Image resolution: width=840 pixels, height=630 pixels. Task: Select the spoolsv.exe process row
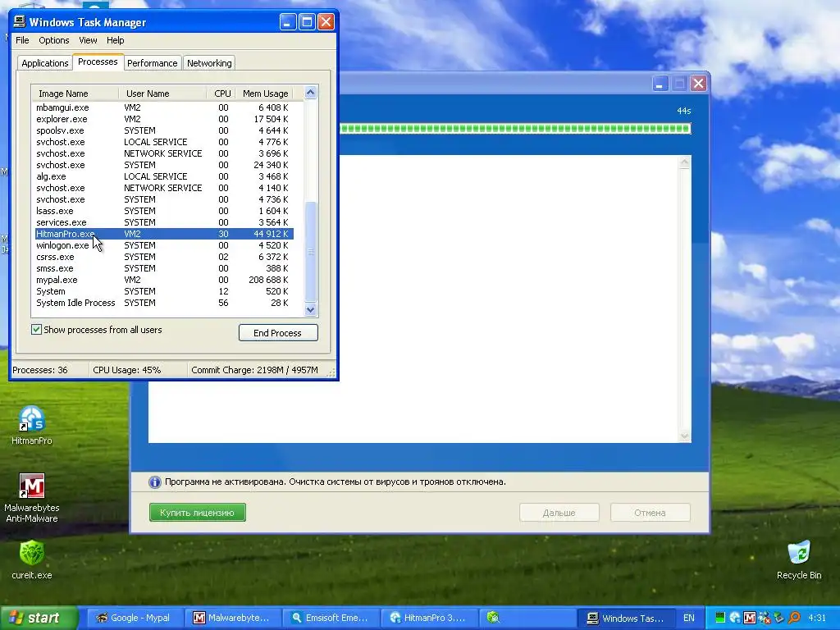(x=163, y=130)
